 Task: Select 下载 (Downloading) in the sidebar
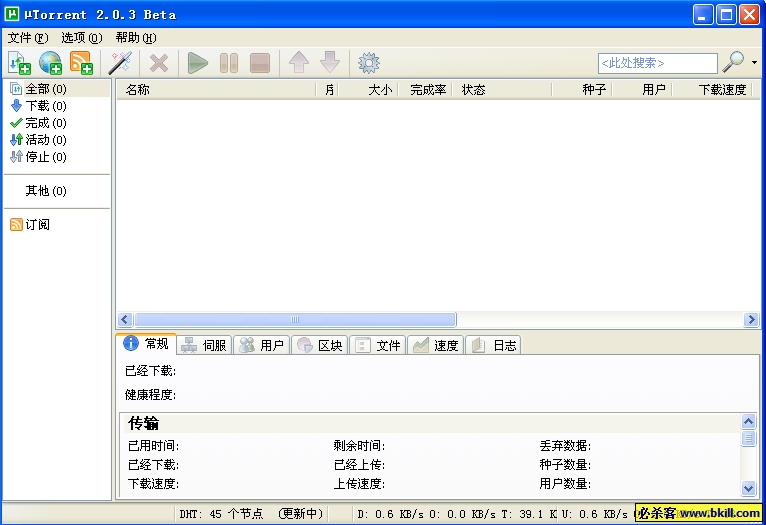38,106
